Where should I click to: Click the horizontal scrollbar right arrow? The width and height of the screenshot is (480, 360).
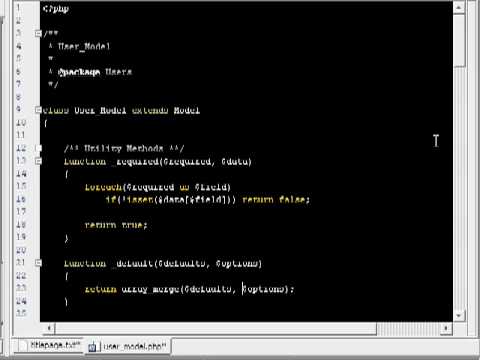pyautogui.click(x=446, y=328)
